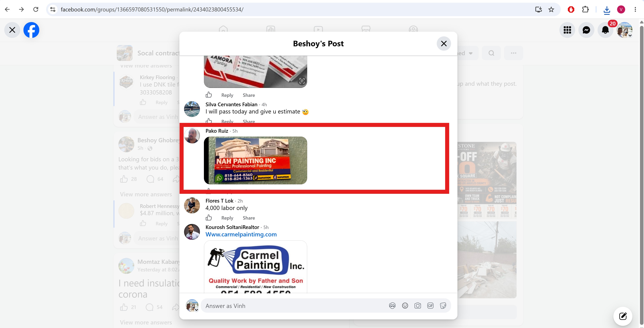Image resolution: width=644 pixels, height=328 pixels.
Task: Open the Facebook apps grid menu
Action: coord(567,30)
